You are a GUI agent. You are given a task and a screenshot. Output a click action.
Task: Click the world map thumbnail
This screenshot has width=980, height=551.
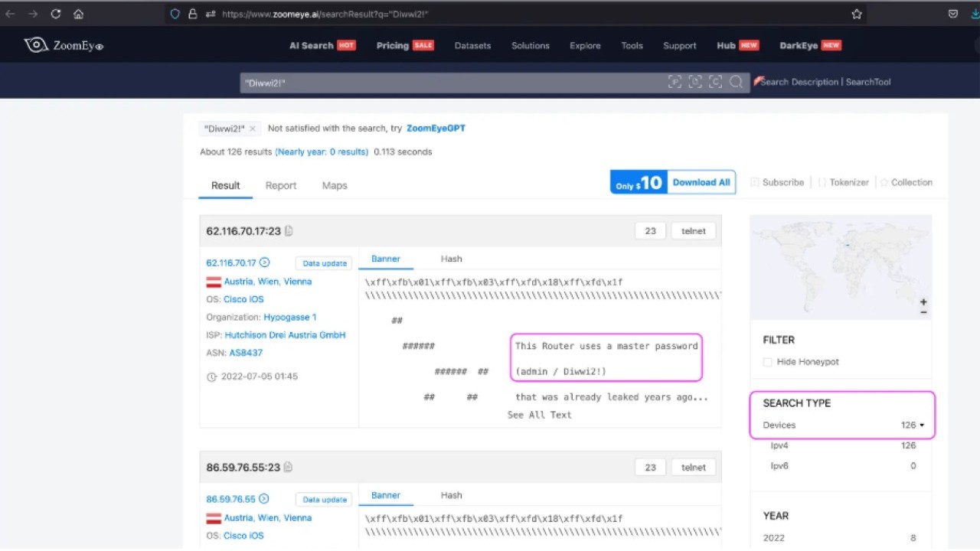pos(841,267)
